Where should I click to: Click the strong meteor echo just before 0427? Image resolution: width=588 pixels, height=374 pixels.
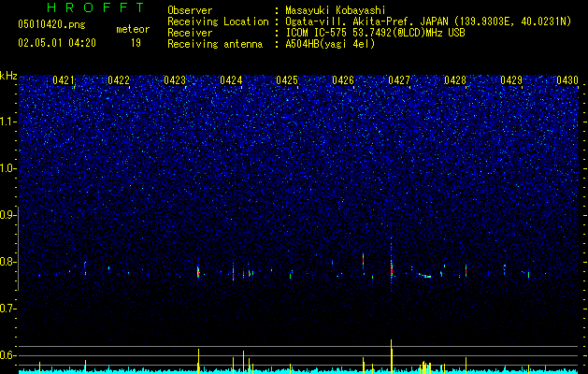392,267
